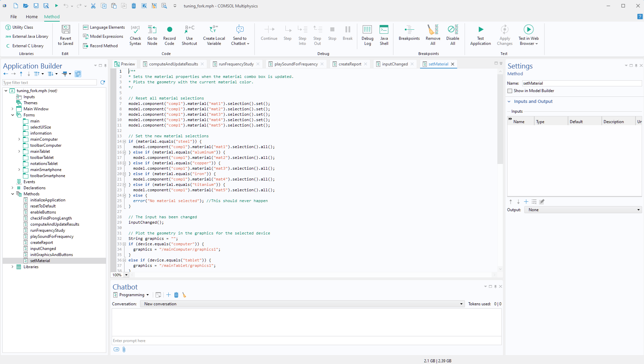Click Remove All breakpoints icon
Screen dimensions: 644x364
pos(433,30)
